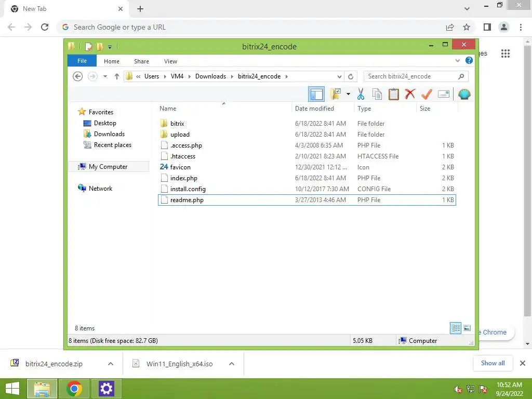532x399 pixels.
Task: Click the orange checkmark Properties icon
Action: pyautogui.click(x=427, y=94)
